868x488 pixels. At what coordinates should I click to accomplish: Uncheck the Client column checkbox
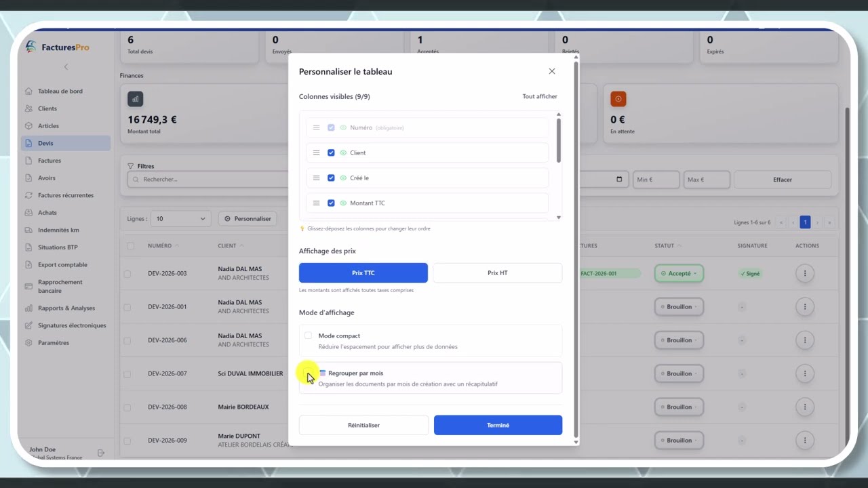coord(331,152)
